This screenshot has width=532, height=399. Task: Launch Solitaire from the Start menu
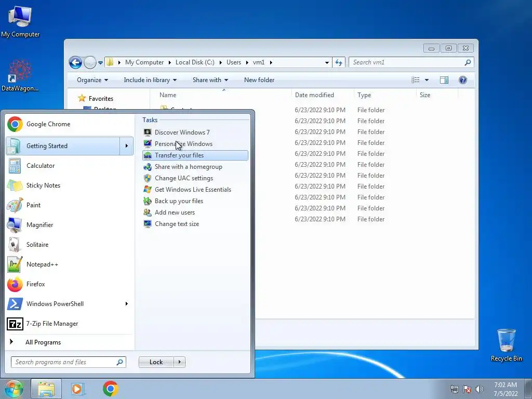pyautogui.click(x=70, y=245)
